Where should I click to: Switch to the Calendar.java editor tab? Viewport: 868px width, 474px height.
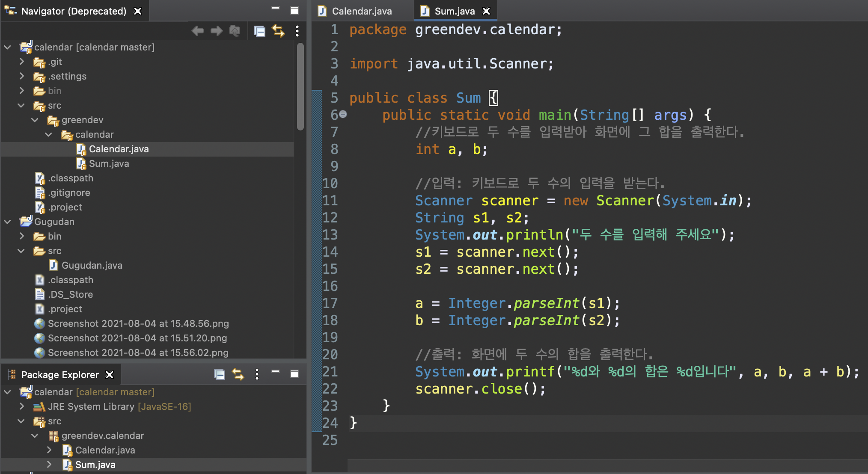pyautogui.click(x=361, y=11)
